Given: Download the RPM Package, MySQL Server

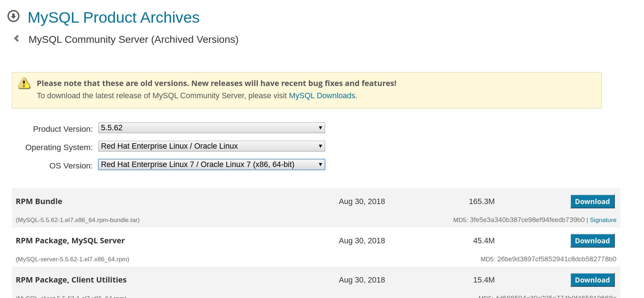Looking at the screenshot, I should [593, 241].
